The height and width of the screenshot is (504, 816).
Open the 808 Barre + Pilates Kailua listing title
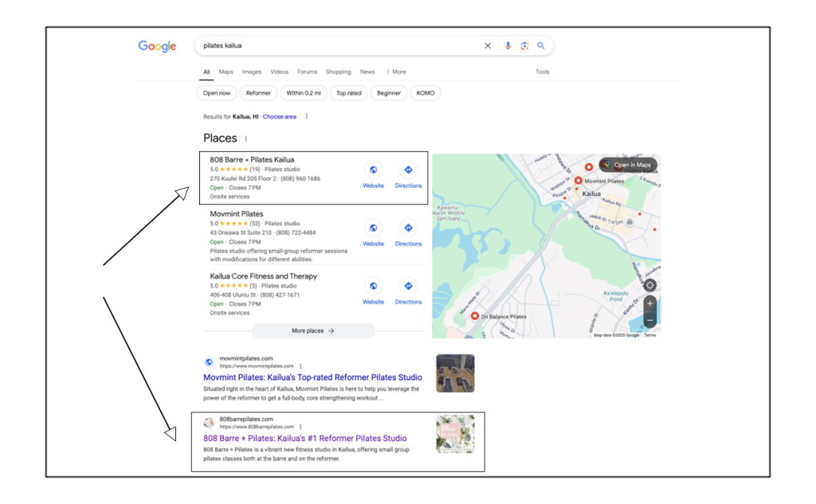[x=252, y=160]
